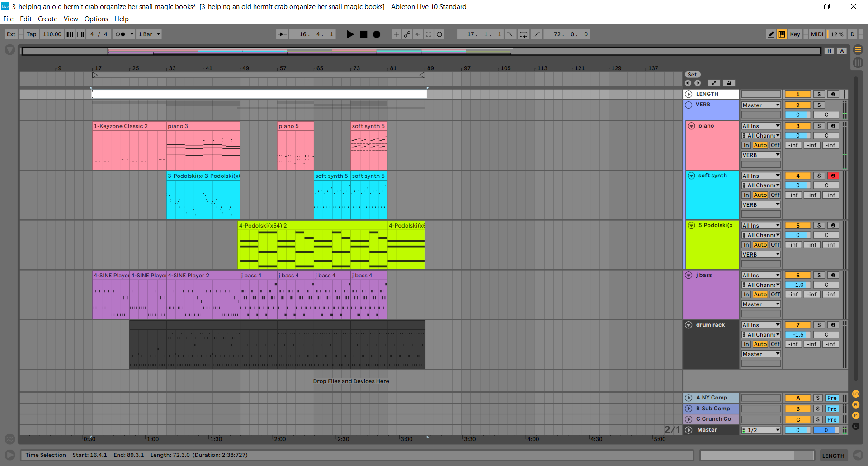Toggle the Returns section show button

856,405
